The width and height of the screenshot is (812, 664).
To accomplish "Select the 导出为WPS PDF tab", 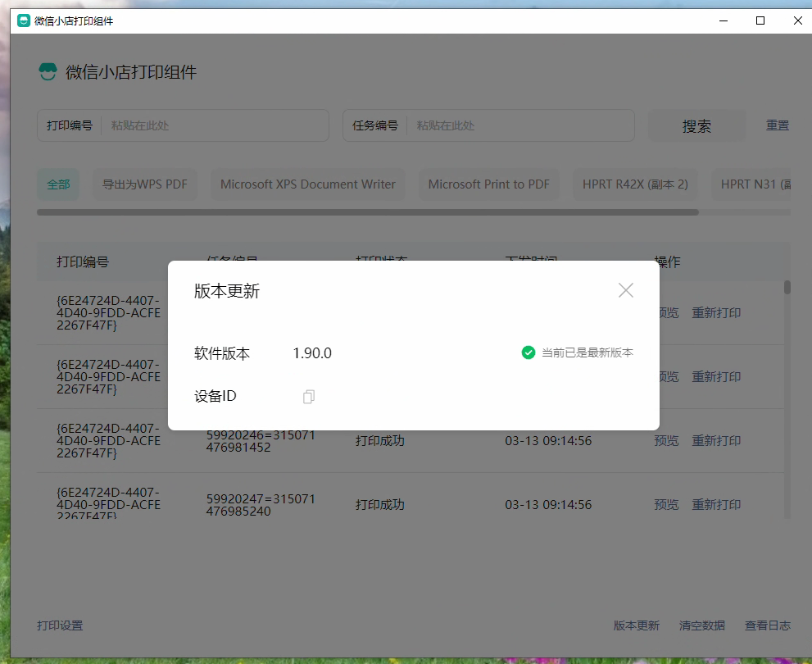I will point(145,184).
